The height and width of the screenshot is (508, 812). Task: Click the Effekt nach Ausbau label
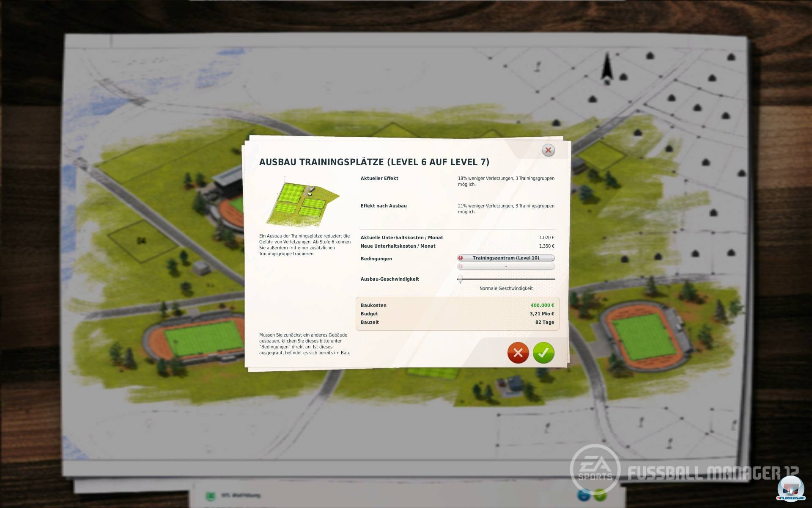[x=384, y=206]
